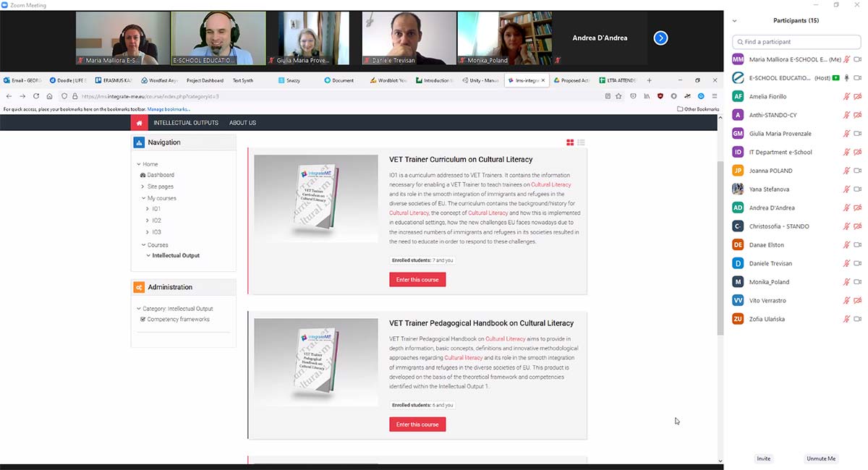Switch to list view of courses
The image size is (868, 470).
tap(581, 142)
